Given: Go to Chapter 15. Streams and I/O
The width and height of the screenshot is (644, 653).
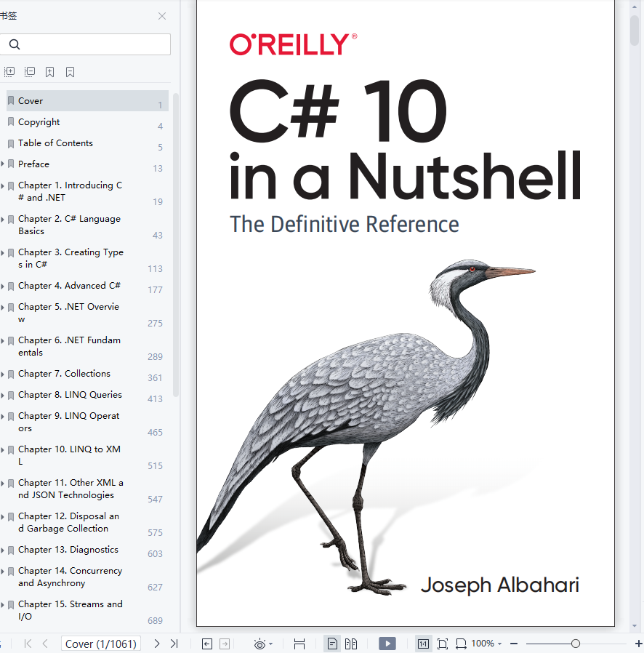Looking at the screenshot, I should pyautogui.click(x=87, y=610).
